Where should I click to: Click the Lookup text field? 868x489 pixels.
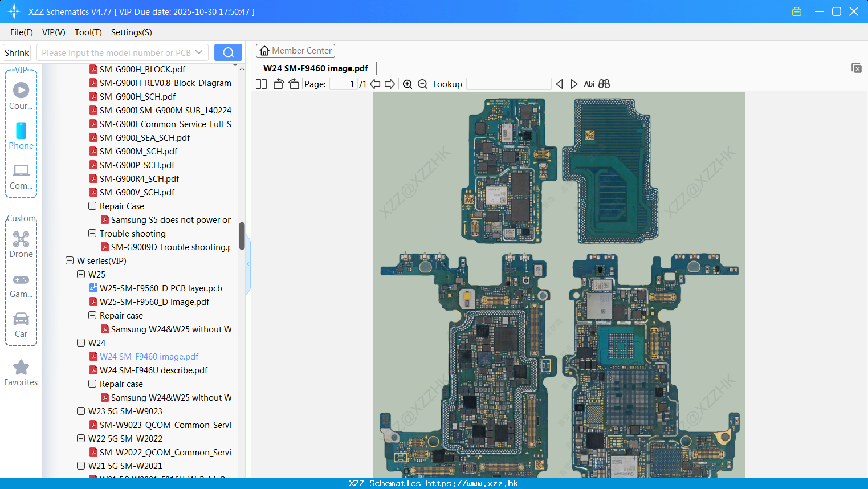[x=509, y=84]
